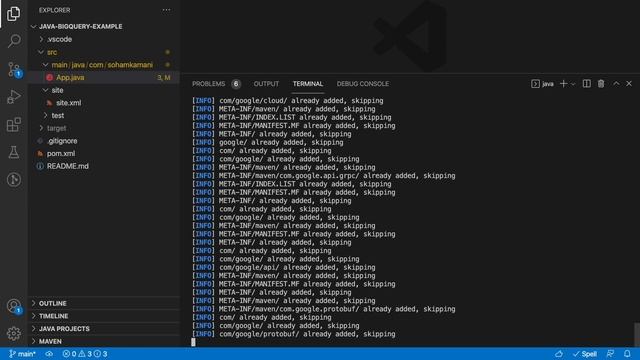
Task: Click the publish to cloud status icon
Action: coord(49,354)
